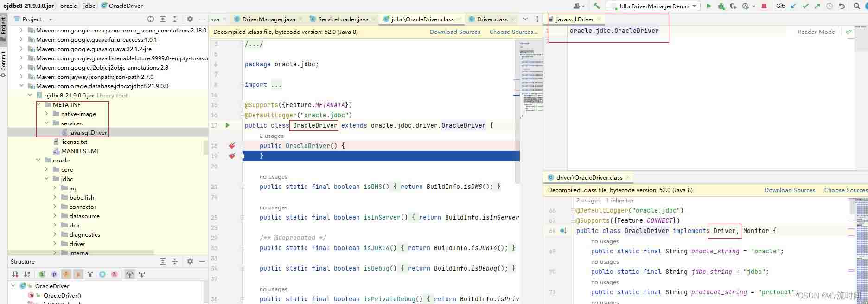Start debugging with the bug icon
The width and height of the screenshot is (868, 304).
(x=721, y=6)
